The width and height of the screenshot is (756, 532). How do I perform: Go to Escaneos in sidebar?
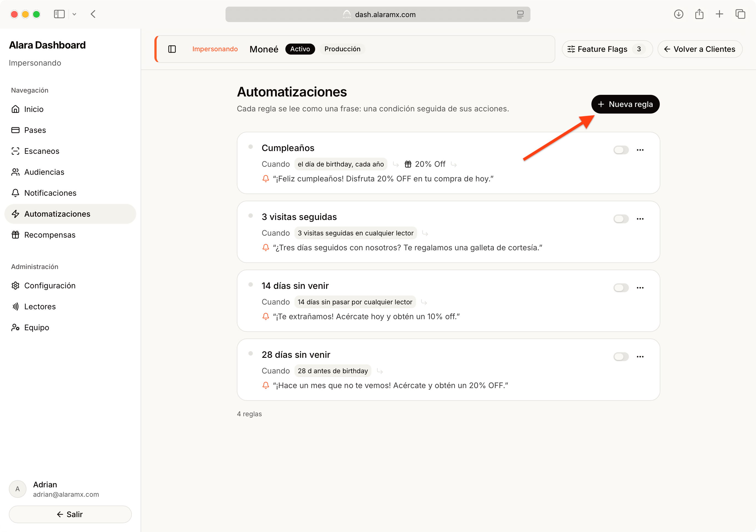click(x=70, y=151)
